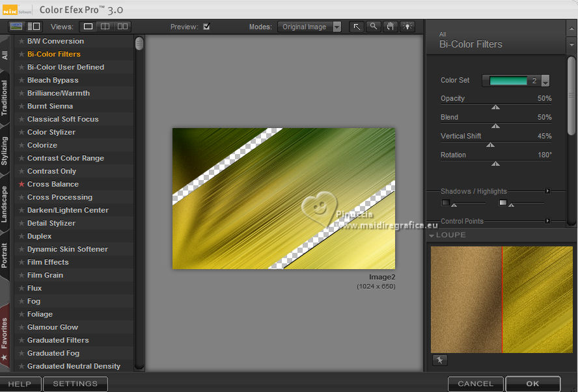Screen dimensions: 578x392
Task: Select the zoom magnifier tool
Action: pyautogui.click(x=374, y=27)
